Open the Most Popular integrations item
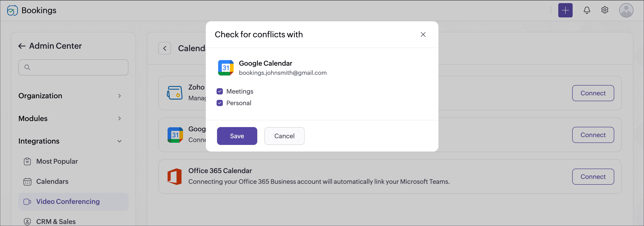 tap(57, 161)
